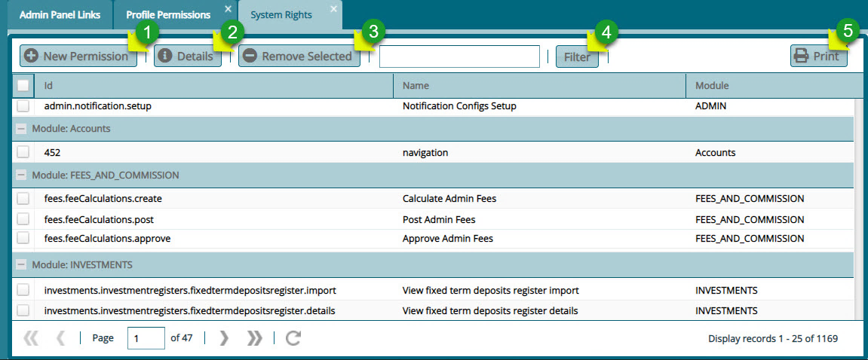
Task: Click the 'ADMIN' module cell
Action: click(710, 105)
